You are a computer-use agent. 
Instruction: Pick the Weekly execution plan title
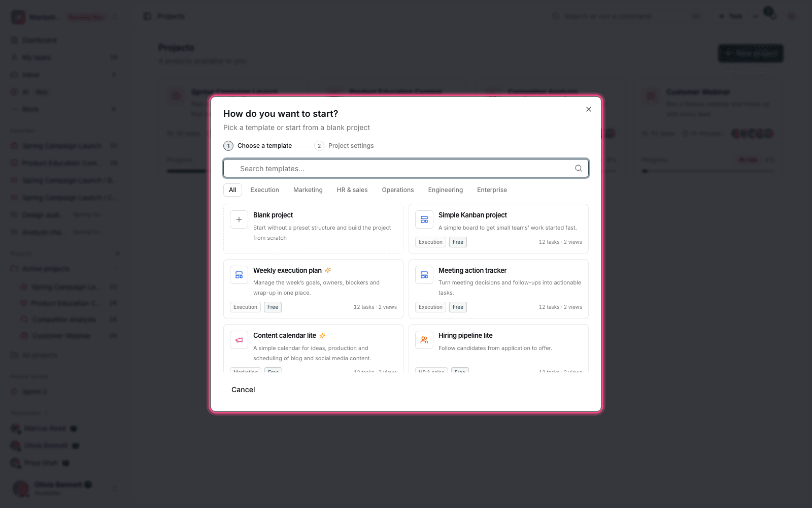pos(287,270)
